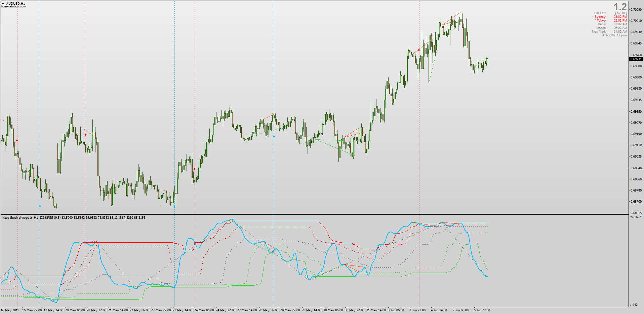Click the 0.70090 price scale label
This screenshot has width=644, height=314.
pyautogui.click(x=636, y=10)
